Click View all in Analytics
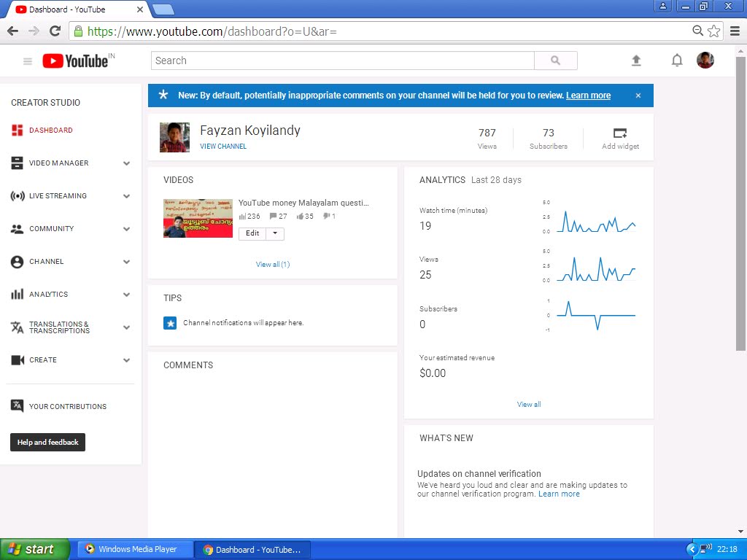The image size is (747, 560). click(529, 404)
